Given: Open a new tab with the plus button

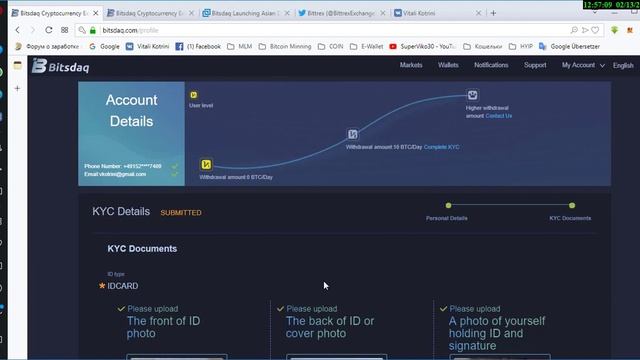Looking at the screenshot, I should (493, 13).
